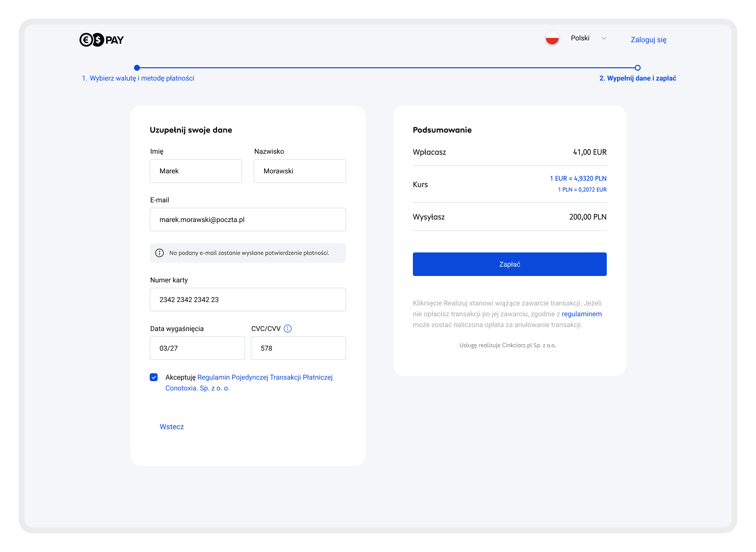Click the Polish flag icon
Viewport: 756px width, 552px height.
point(552,38)
